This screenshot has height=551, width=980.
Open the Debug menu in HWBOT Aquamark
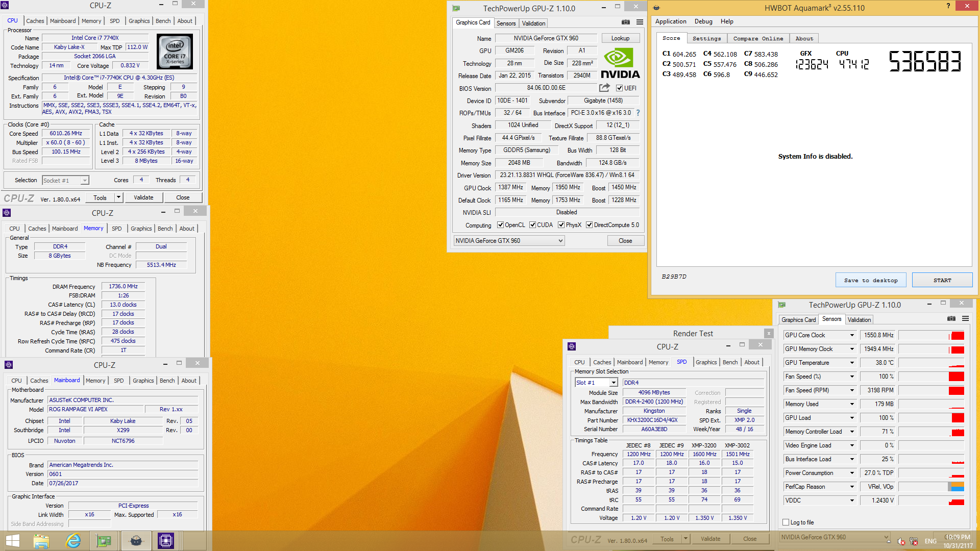[x=703, y=21]
